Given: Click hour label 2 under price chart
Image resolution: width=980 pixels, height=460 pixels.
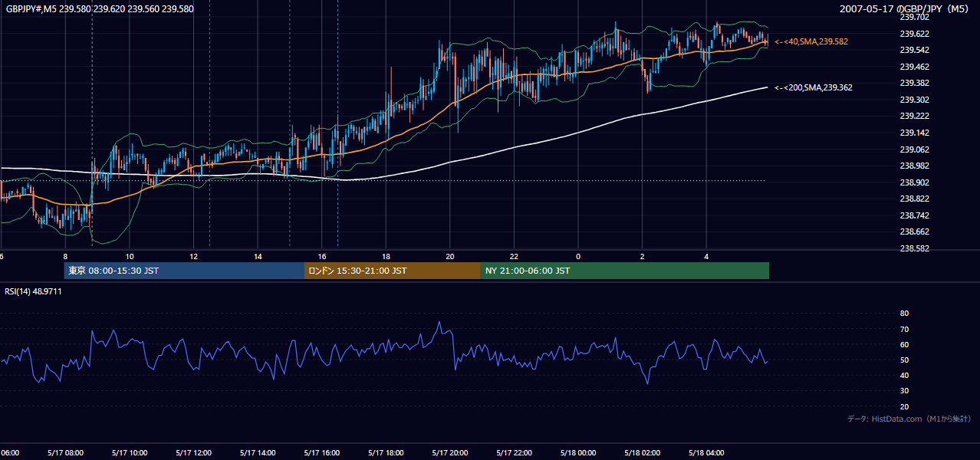Looking at the screenshot, I should (642, 256).
